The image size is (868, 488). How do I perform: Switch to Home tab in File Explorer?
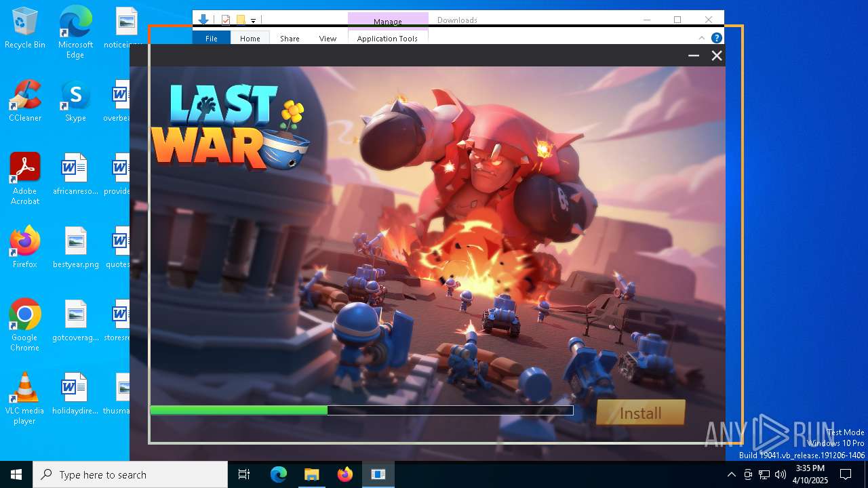(250, 39)
